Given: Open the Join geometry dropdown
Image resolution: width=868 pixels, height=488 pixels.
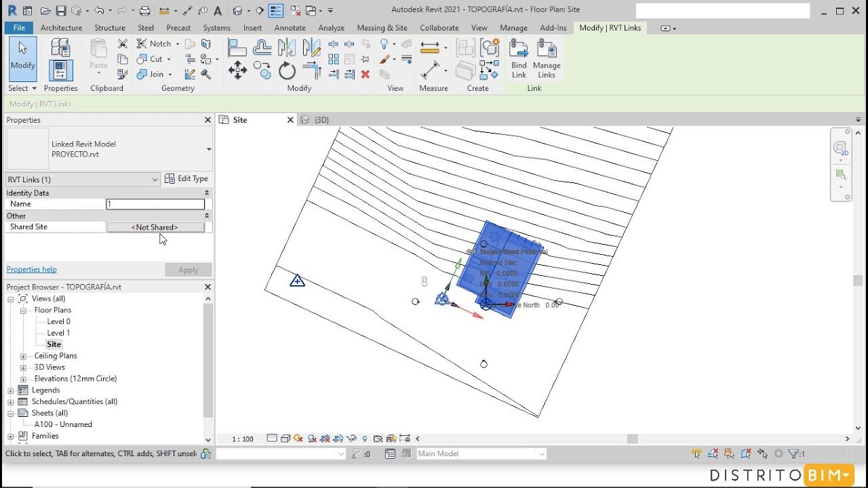Looking at the screenshot, I should click(170, 74).
